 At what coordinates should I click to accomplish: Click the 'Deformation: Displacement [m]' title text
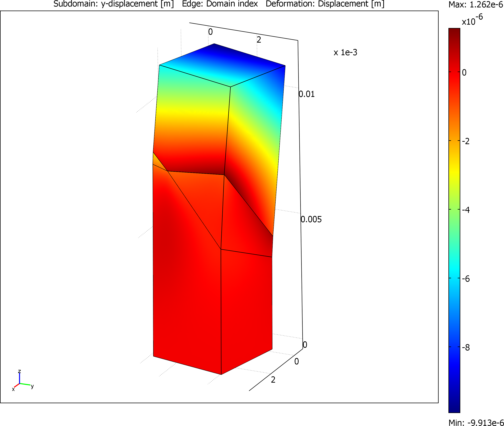[x=325, y=4]
